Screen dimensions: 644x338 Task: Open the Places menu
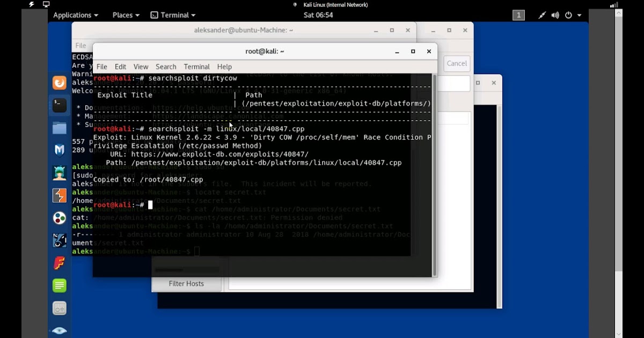(x=126, y=15)
